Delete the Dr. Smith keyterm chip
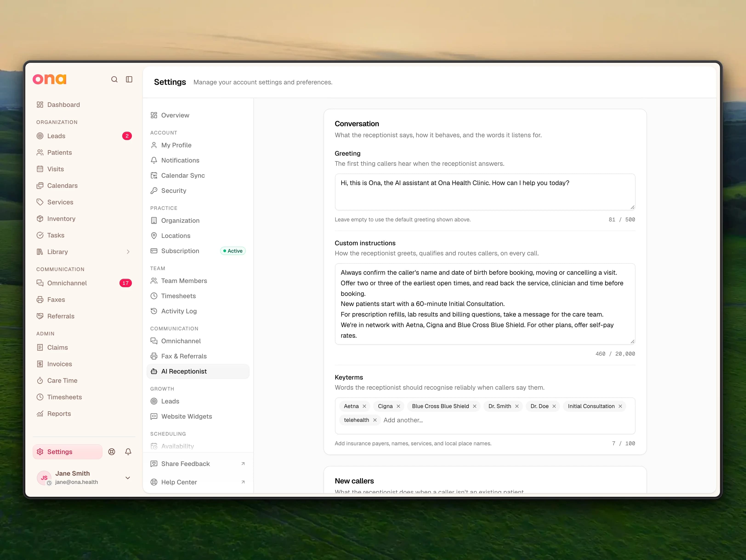Viewport: 746px width, 560px height. click(x=517, y=406)
